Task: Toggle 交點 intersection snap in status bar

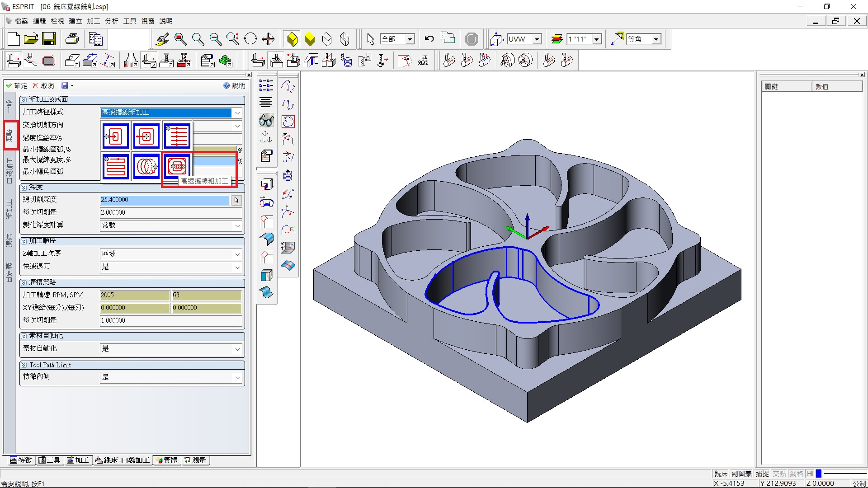Action: pyautogui.click(x=779, y=474)
